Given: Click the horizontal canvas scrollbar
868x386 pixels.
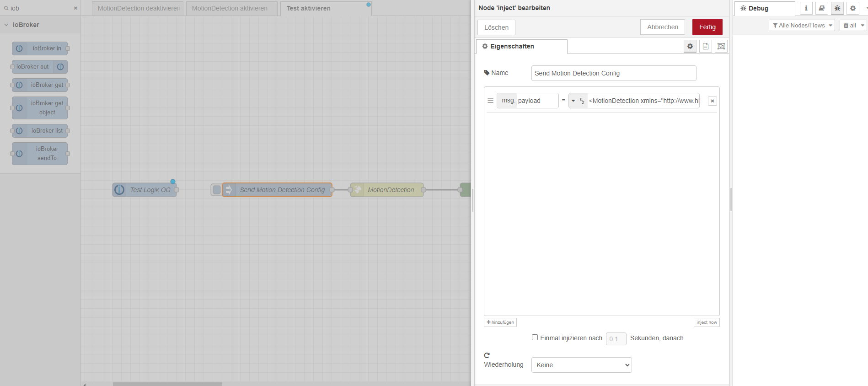Looking at the screenshot, I should click(167, 384).
